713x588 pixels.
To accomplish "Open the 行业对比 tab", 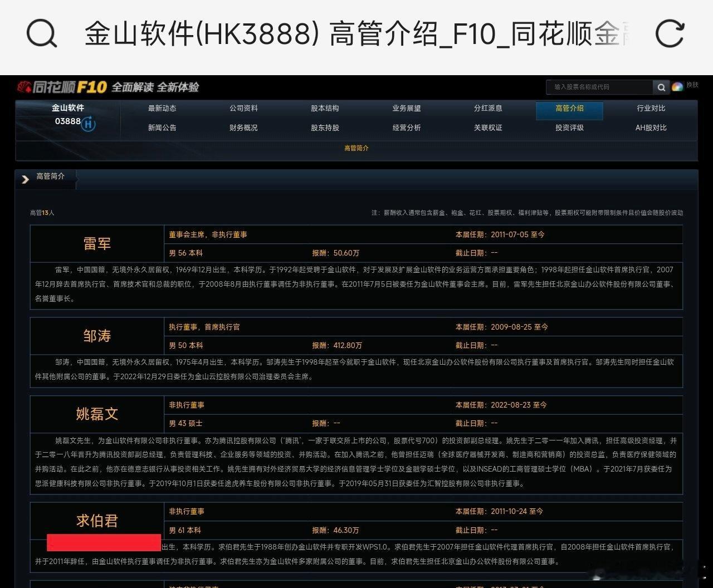I will (651, 108).
